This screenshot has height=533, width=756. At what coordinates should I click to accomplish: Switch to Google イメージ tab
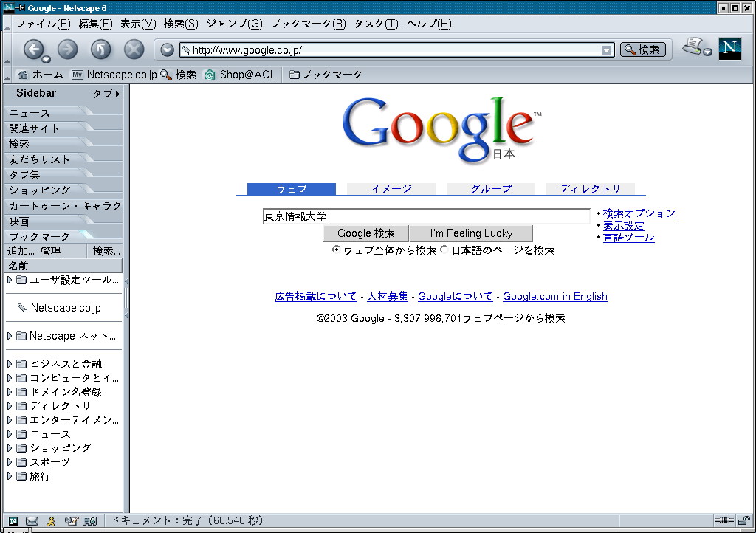coord(391,189)
